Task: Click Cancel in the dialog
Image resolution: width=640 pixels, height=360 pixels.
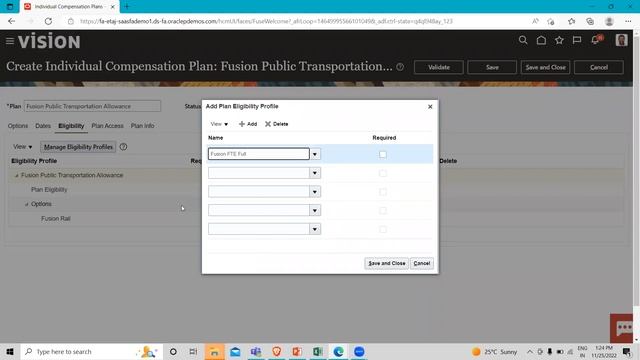Action: [x=422, y=263]
